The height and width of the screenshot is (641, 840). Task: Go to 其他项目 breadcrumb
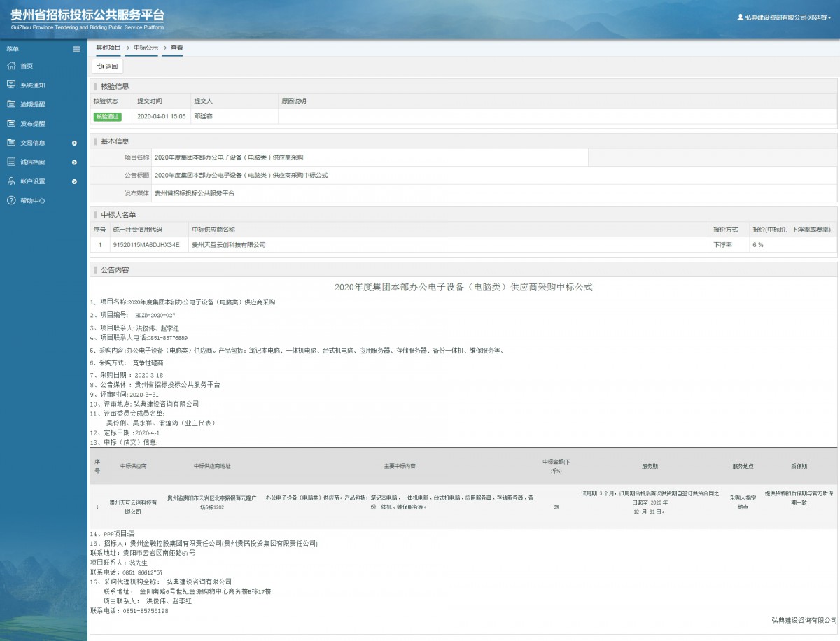click(108, 48)
